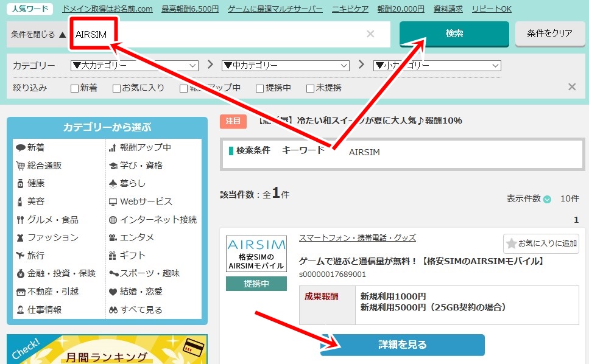Open the ニキビケア popular word link
The image size is (589, 364).
(x=350, y=9)
